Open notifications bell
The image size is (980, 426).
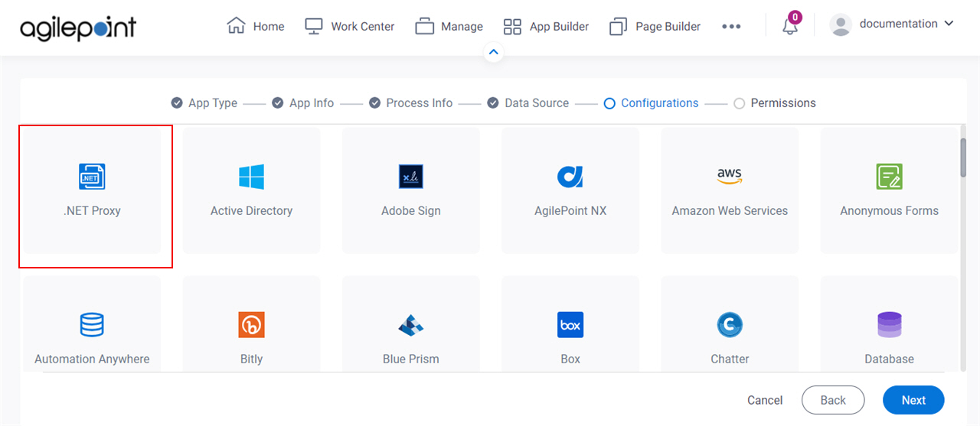[790, 26]
